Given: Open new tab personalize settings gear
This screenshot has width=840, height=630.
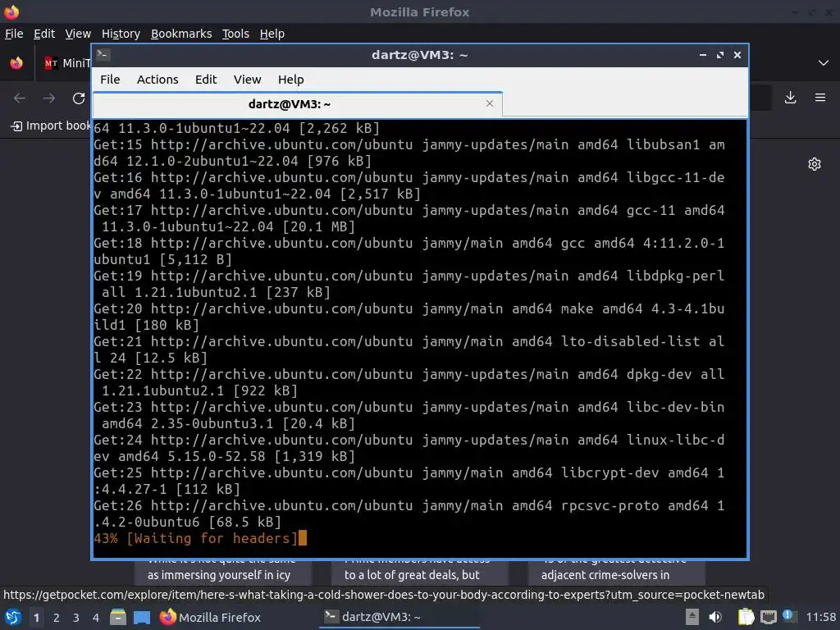Looking at the screenshot, I should tap(815, 164).
